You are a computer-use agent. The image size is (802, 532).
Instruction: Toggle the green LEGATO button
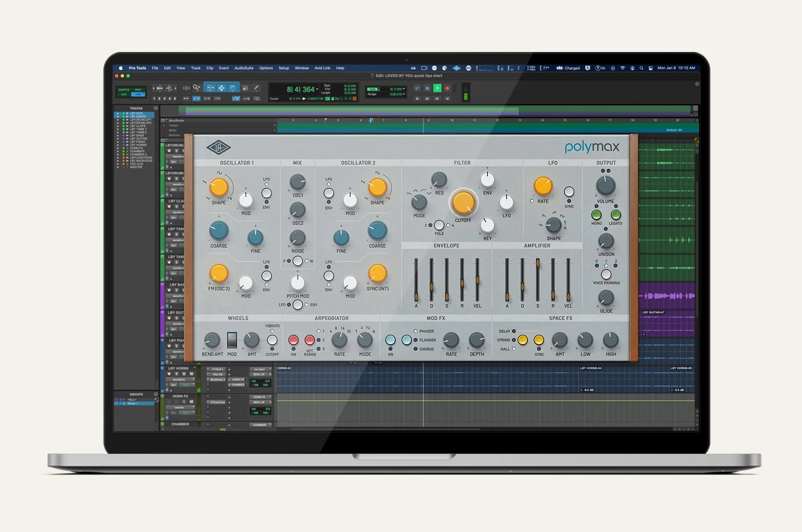click(615, 215)
